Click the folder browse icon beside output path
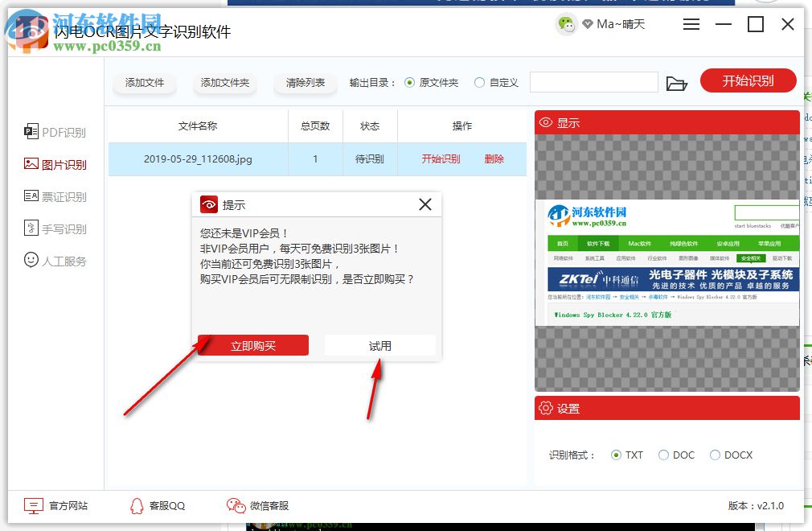This screenshot has width=812, height=531. click(x=678, y=81)
